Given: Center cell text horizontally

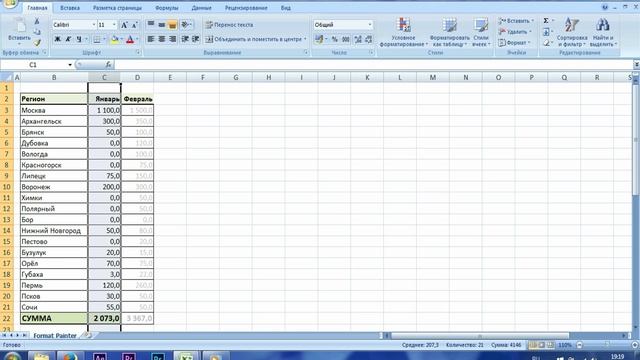Looking at the screenshot, I should tap(162, 39).
